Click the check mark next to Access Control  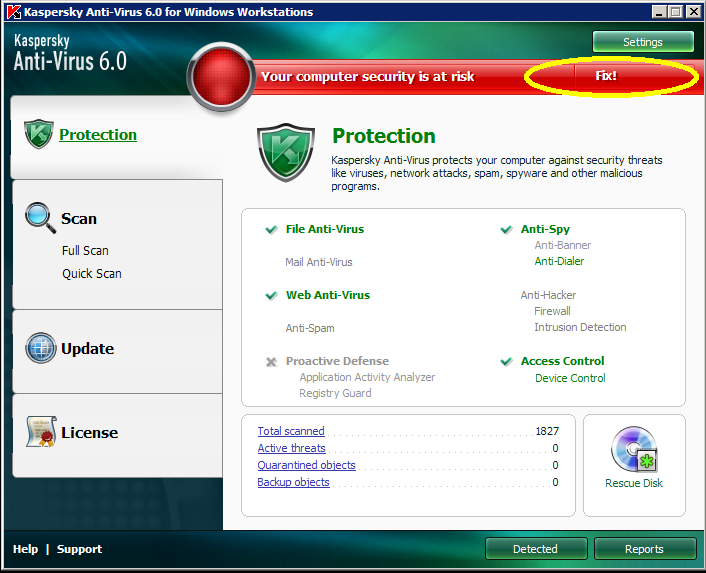coord(506,361)
